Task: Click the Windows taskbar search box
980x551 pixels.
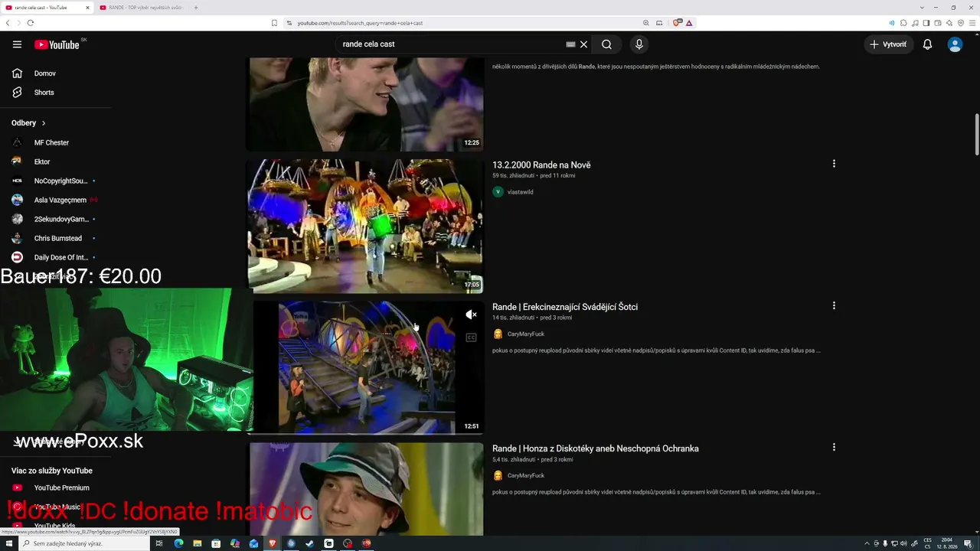Action: click(x=83, y=543)
